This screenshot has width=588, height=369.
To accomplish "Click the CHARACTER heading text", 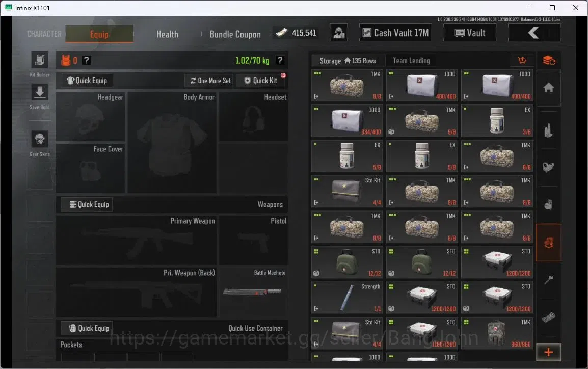I will point(44,34).
